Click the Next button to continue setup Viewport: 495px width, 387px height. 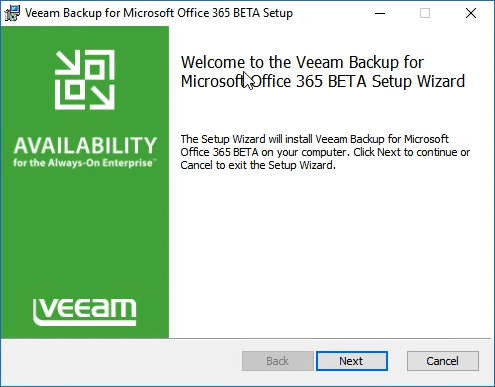point(352,361)
